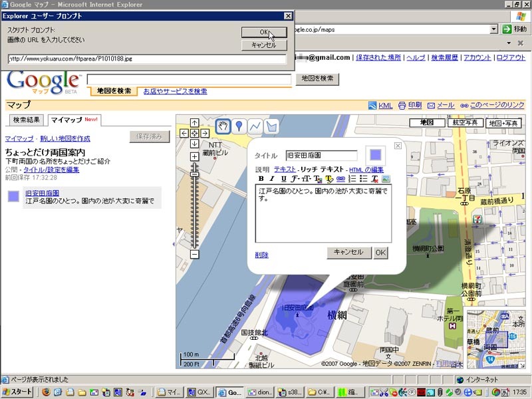Select the draw line tool

[x=255, y=126]
